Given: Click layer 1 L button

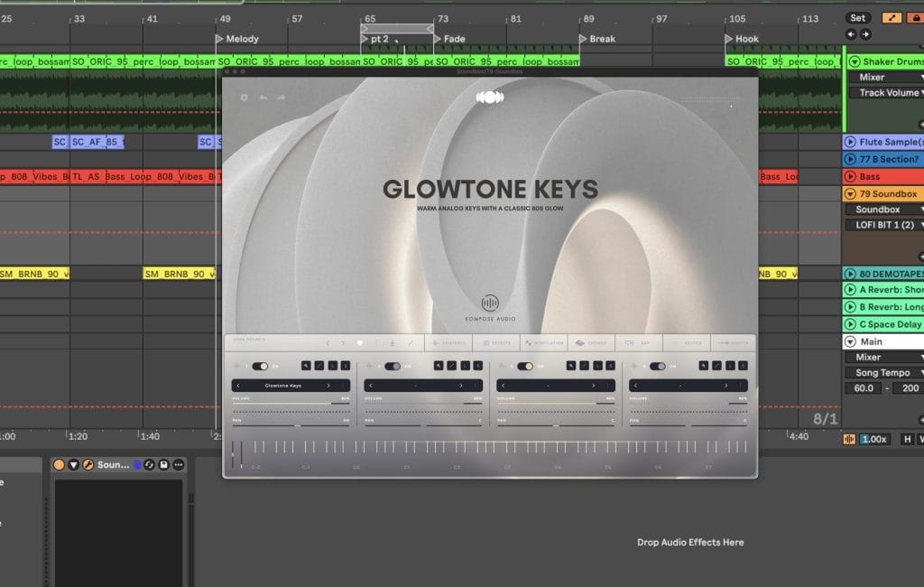Looking at the screenshot, I should tap(333, 366).
